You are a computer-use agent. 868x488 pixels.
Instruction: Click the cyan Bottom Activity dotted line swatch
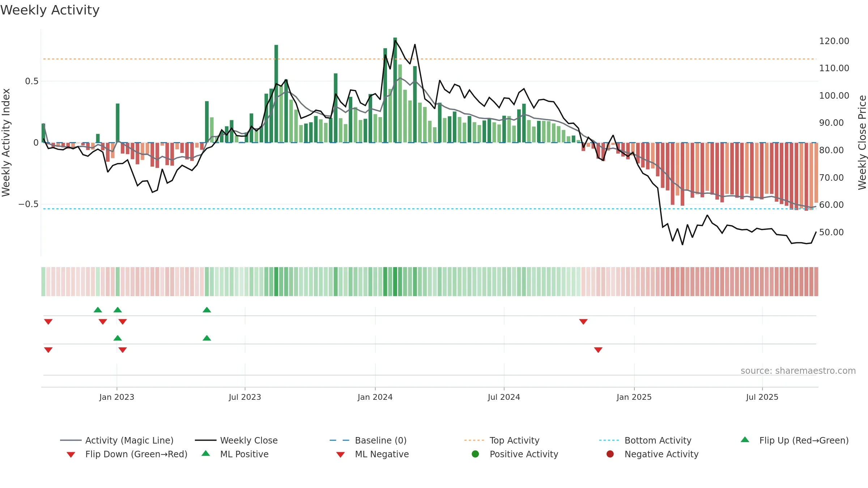point(609,440)
